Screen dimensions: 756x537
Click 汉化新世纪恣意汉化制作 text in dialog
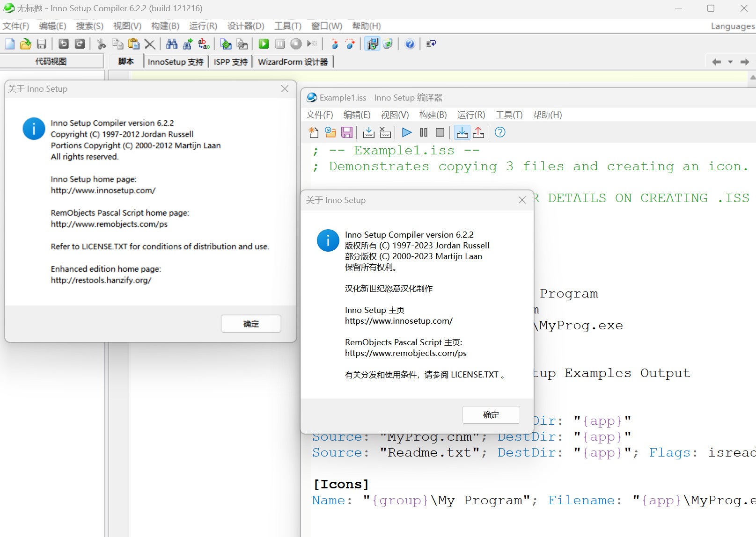coord(389,289)
